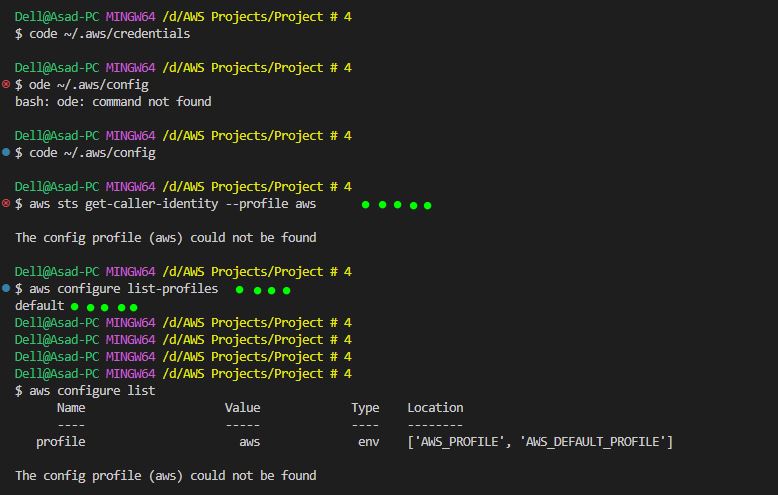Click the 'aws' value in the Value column
The image size is (778, 495).
point(250,442)
